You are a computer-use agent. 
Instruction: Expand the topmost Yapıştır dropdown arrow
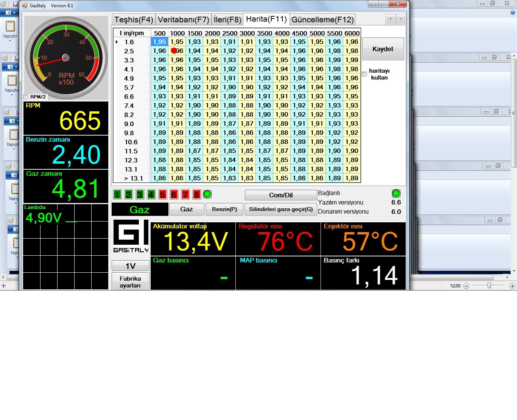pos(10,41)
